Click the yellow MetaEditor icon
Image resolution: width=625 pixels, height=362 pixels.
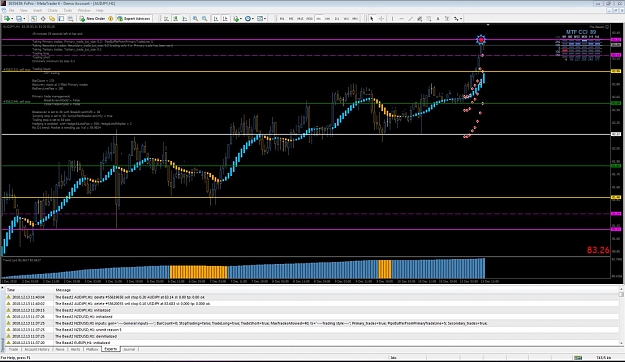[110, 18]
